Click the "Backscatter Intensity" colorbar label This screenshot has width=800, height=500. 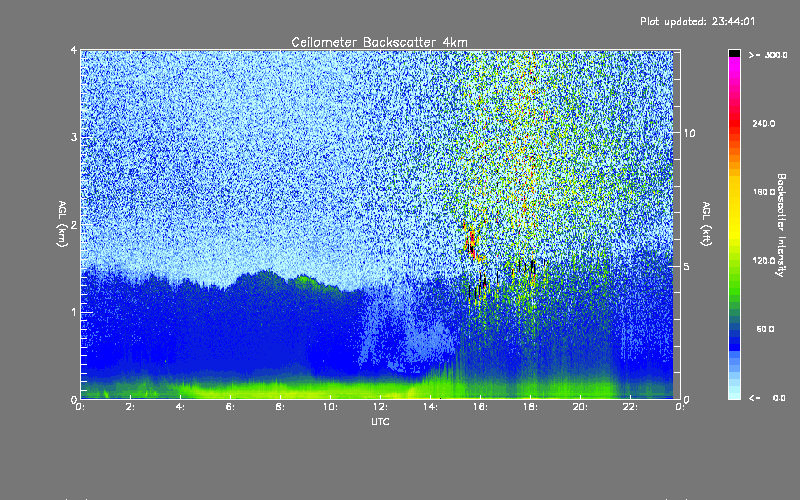click(x=781, y=225)
